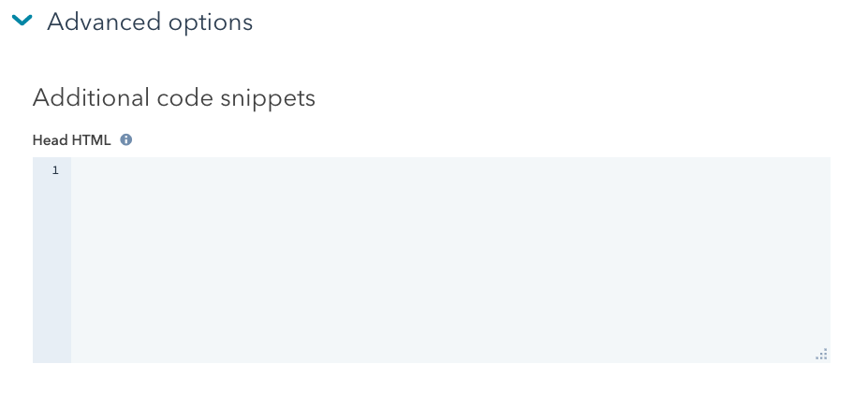Click the bottom of the editor gutter
This screenshot has width=868, height=393.
51,351
